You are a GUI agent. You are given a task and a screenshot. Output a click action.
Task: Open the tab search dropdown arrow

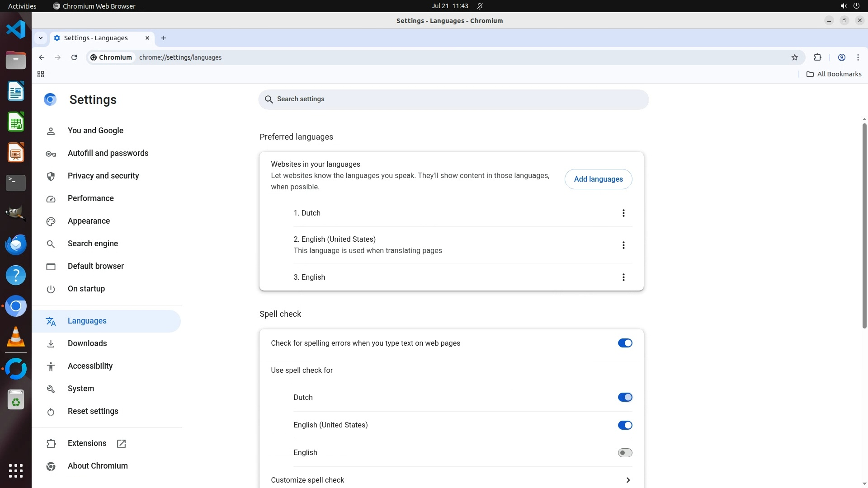tap(41, 38)
